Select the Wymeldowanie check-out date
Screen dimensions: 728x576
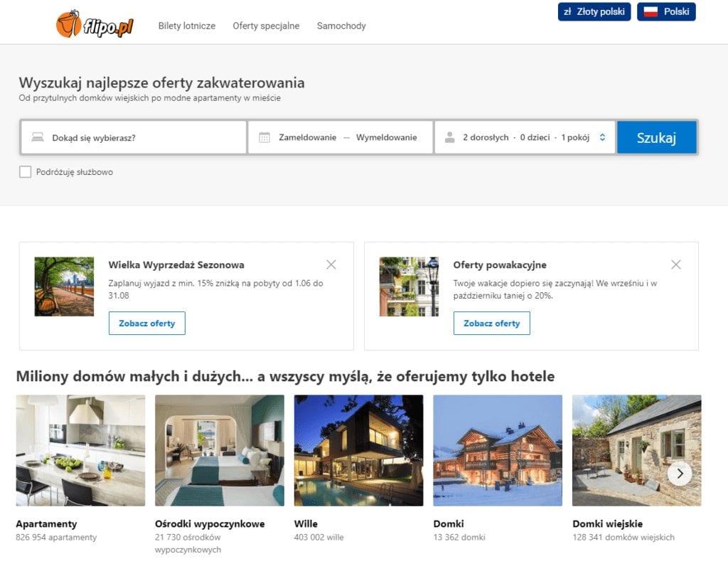pyautogui.click(x=386, y=137)
